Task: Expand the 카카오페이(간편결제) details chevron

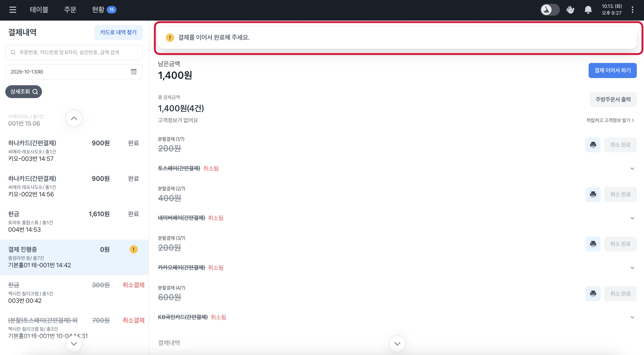Action: [632, 268]
